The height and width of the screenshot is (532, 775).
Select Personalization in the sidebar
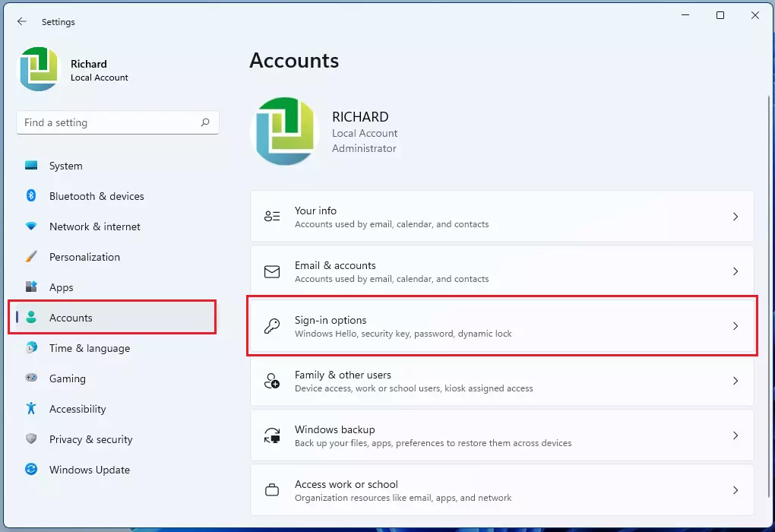117,257
